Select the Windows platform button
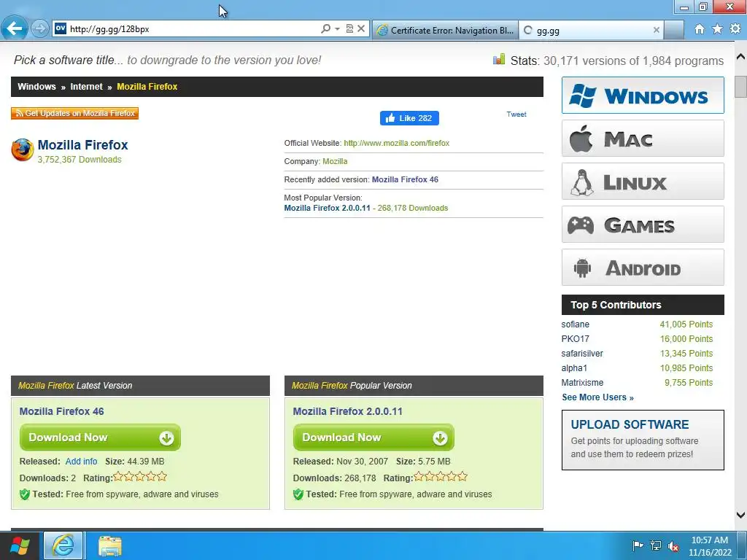The image size is (747, 560). click(643, 96)
